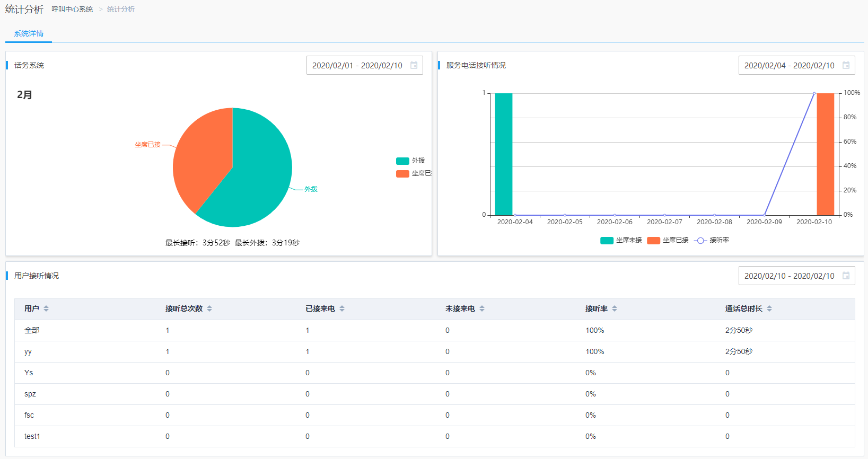The height and width of the screenshot is (459, 868).
Task: Select the yy user row
Action: pos(434,351)
